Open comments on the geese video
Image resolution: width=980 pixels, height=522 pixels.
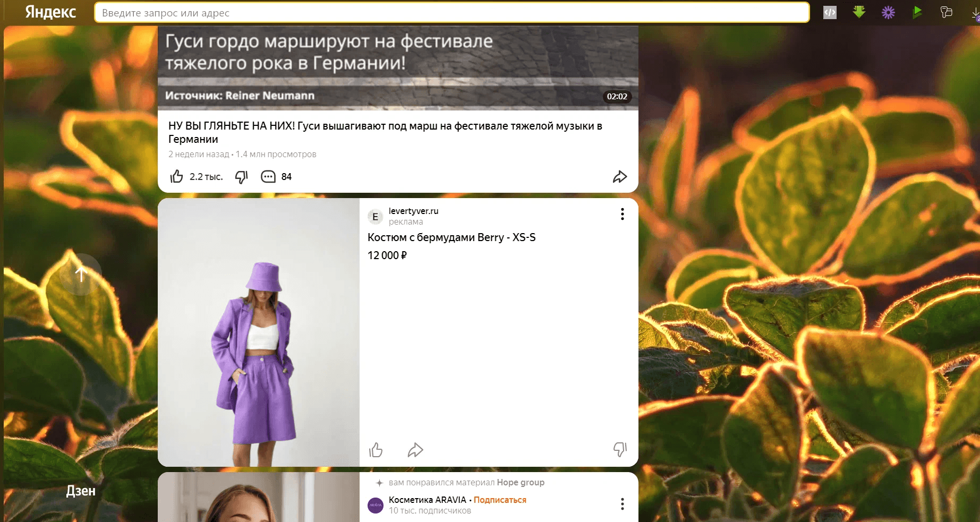tap(268, 177)
